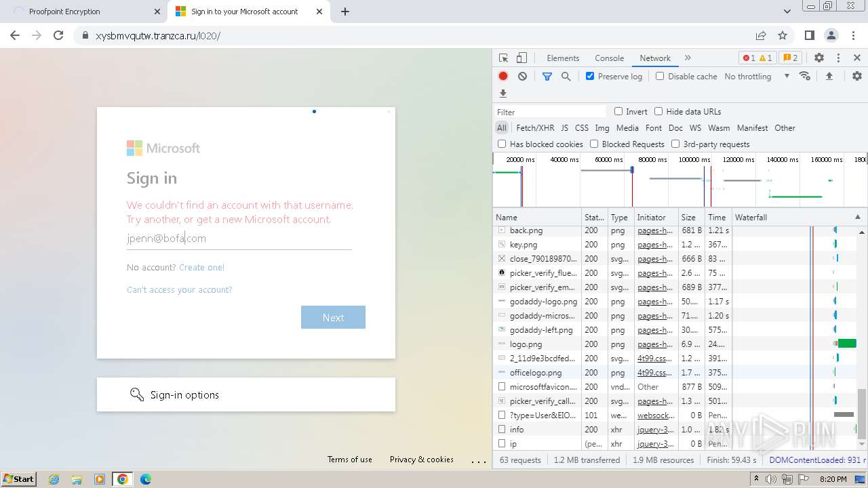This screenshot has height=488, width=868.
Task: Show the error and warning count badge
Action: [757, 58]
